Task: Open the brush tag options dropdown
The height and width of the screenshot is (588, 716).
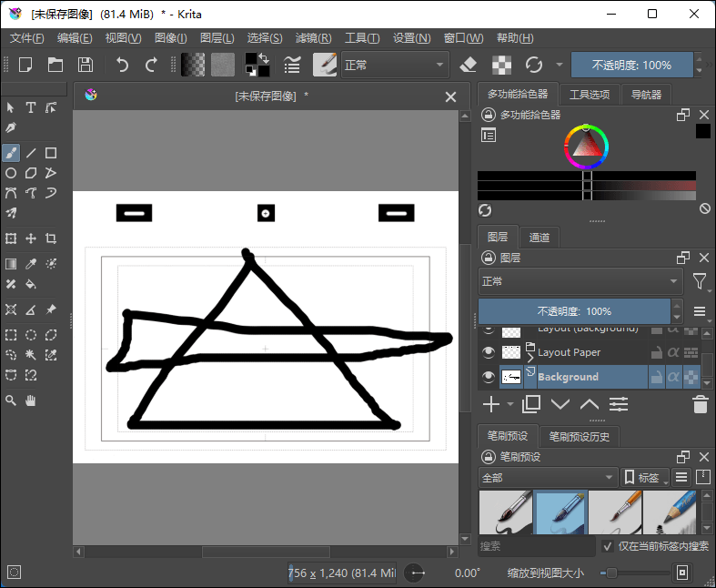Action: [645, 478]
